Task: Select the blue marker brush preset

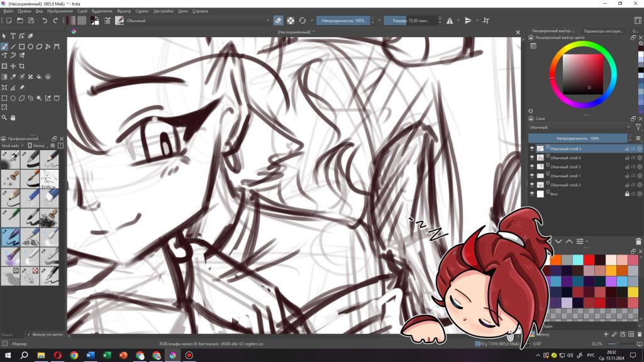Action: tap(10, 237)
